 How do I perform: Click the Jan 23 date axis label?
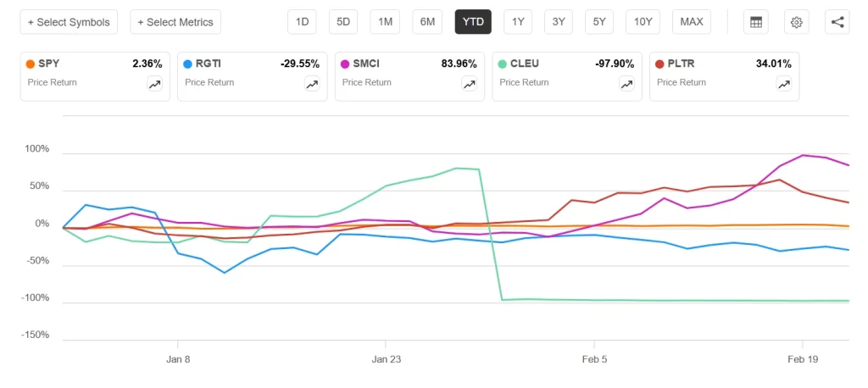386,359
